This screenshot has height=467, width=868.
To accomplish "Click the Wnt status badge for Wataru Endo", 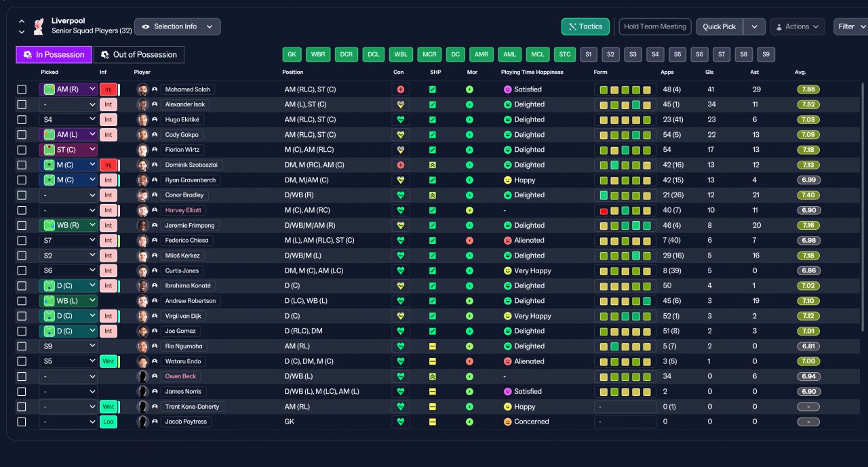I will (108, 361).
